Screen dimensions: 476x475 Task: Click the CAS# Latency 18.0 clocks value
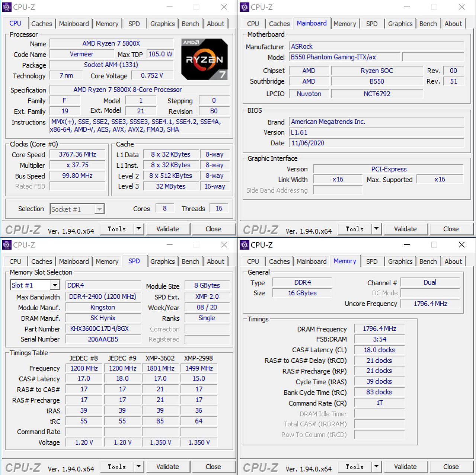click(x=379, y=350)
